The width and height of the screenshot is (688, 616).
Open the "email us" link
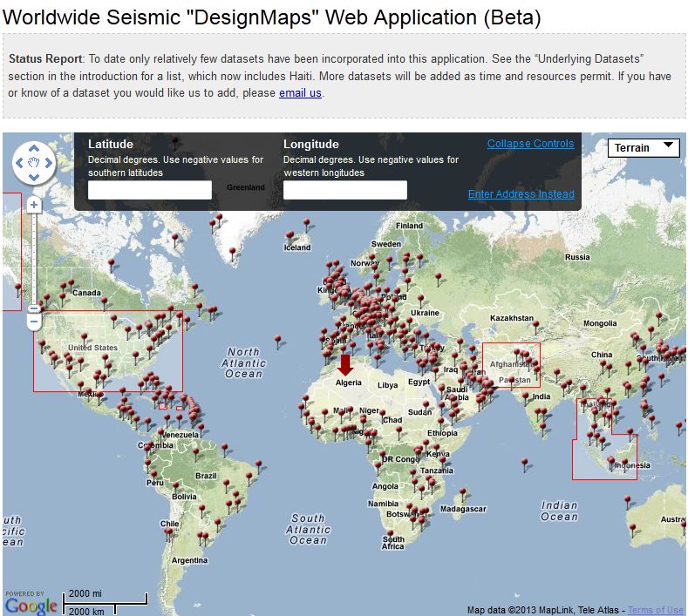pos(300,92)
